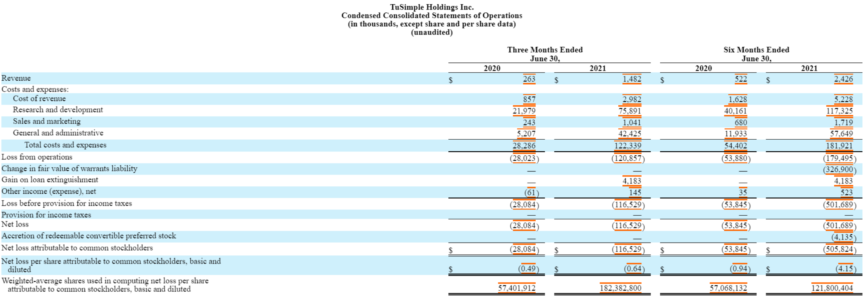The width and height of the screenshot is (868, 300).
Task: Click the "Net loss" row label
Action: click(x=15, y=224)
